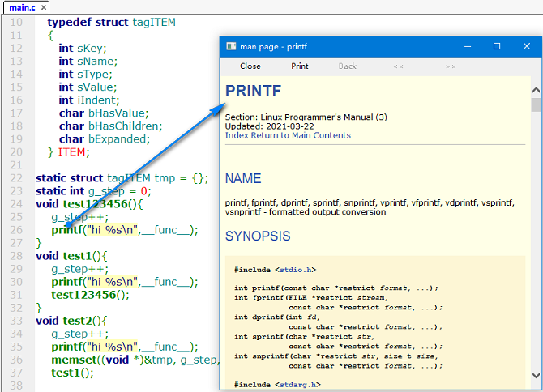This screenshot has width=543, height=392.
Task: Select the main.c editor tab
Action: [21, 7]
